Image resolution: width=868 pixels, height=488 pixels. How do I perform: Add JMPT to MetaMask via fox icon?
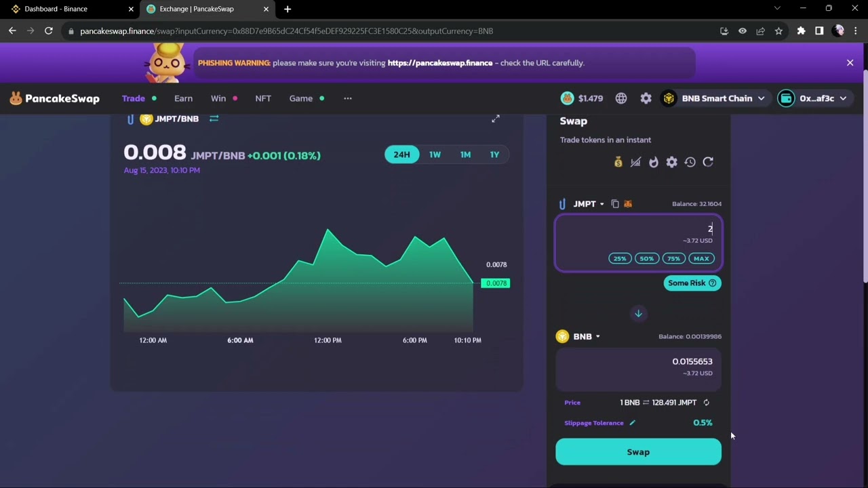click(628, 203)
